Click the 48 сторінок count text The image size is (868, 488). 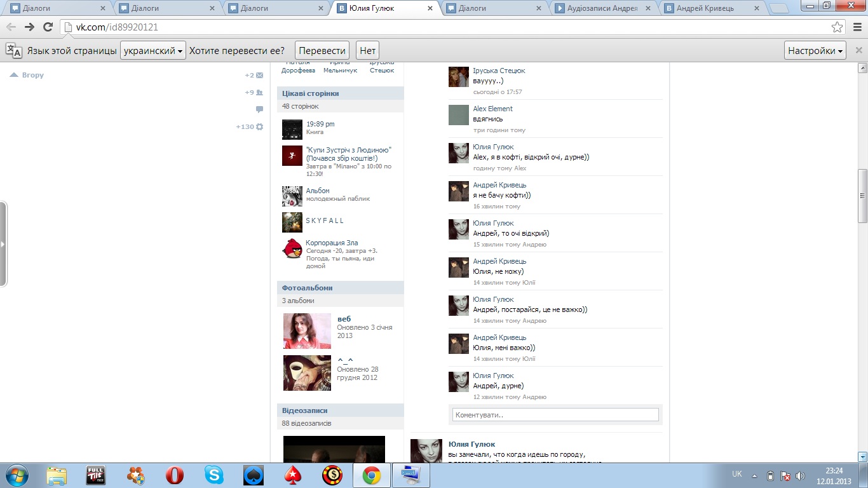click(x=300, y=106)
